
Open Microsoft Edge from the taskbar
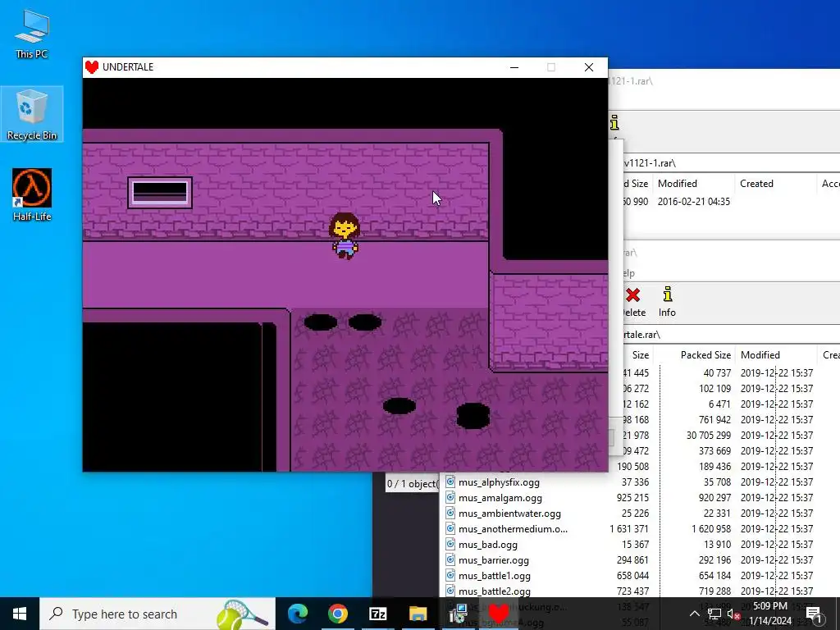pyautogui.click(x=298, y=614)
